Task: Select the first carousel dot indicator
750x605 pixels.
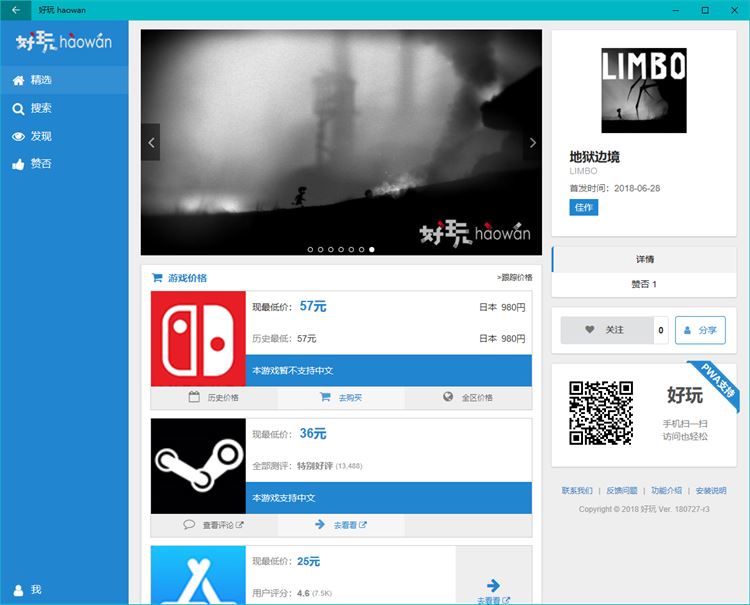Action: coord(310,249)
